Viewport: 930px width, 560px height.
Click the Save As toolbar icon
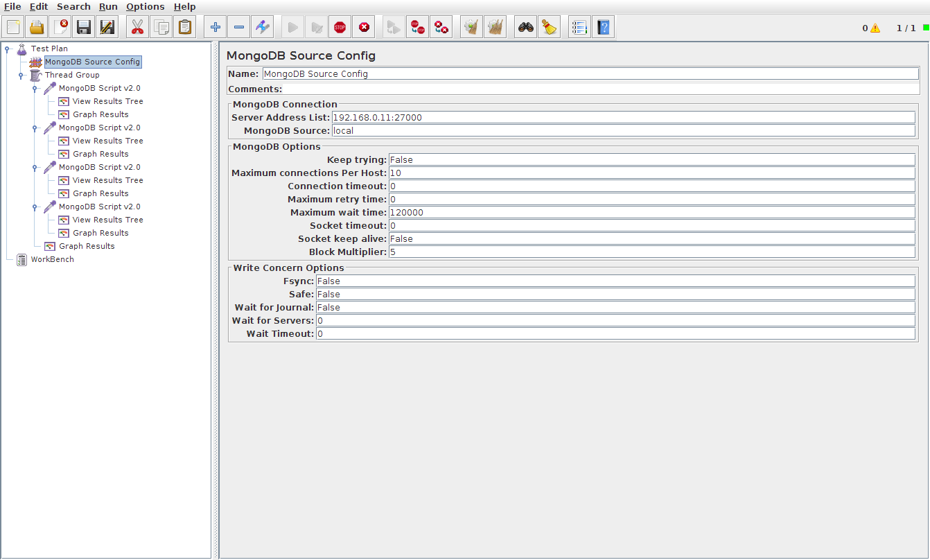pos(107,28)
